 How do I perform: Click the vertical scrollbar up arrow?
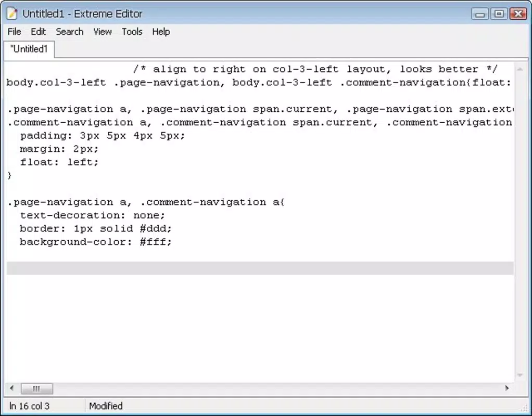pyautogui.click(x=520, y=69)
